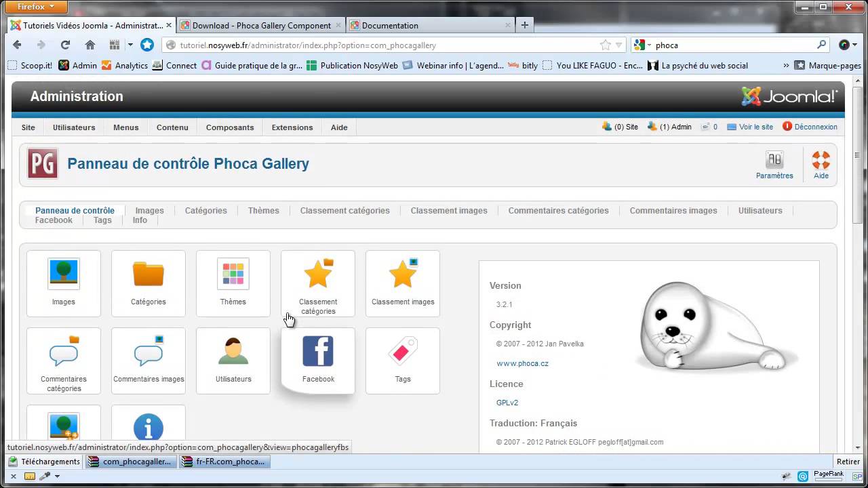Click the Analytics bookmark
Screen dimensions: 868x488
(125, 66)
